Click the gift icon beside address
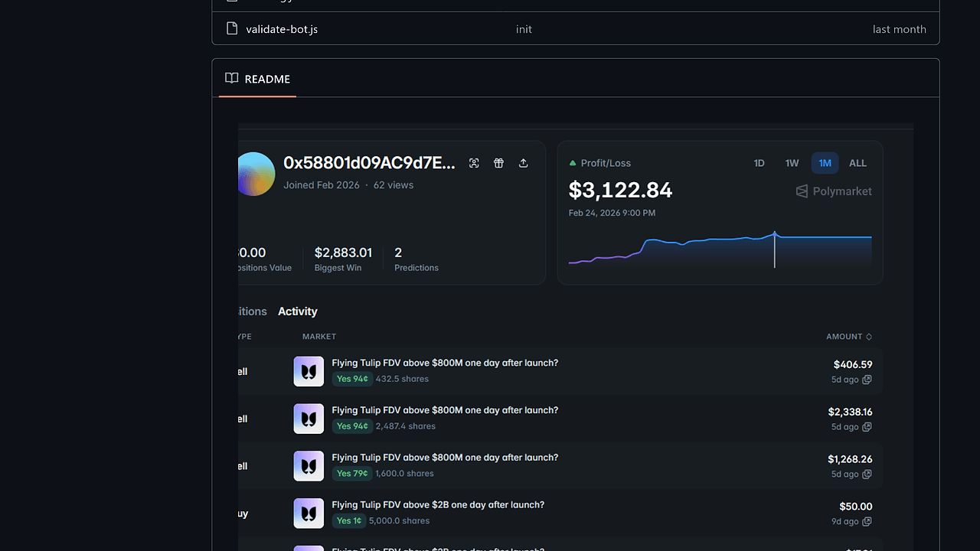The height and width of the screenshot is (551, 980). 498,163
